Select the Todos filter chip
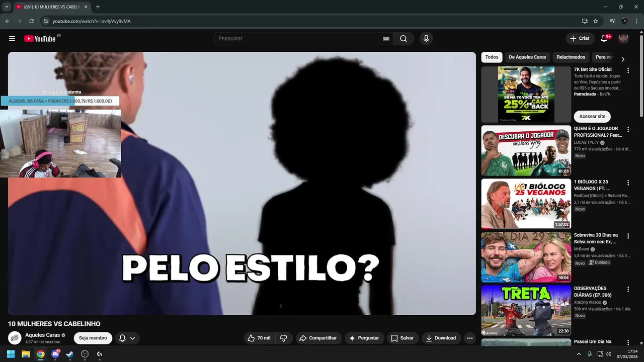The width and height of the screenshot is (644, 362). pyautogui.click(x=492, y=57)
